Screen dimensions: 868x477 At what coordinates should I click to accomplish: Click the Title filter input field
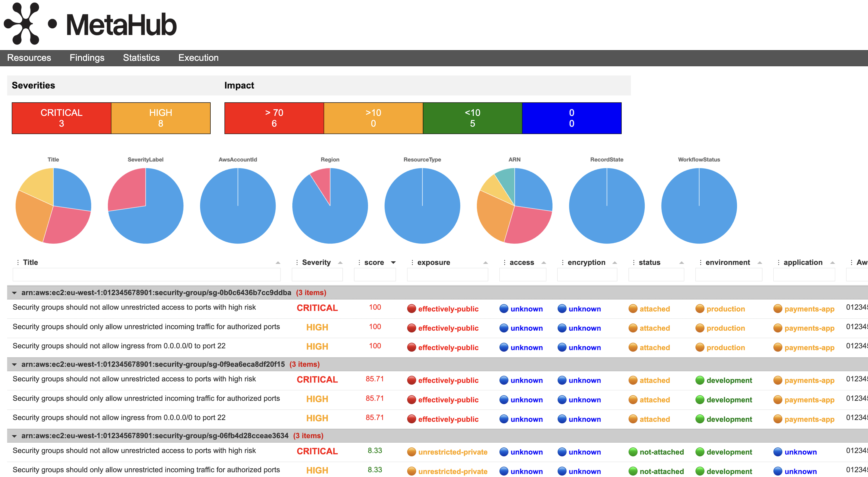(146, 275)
